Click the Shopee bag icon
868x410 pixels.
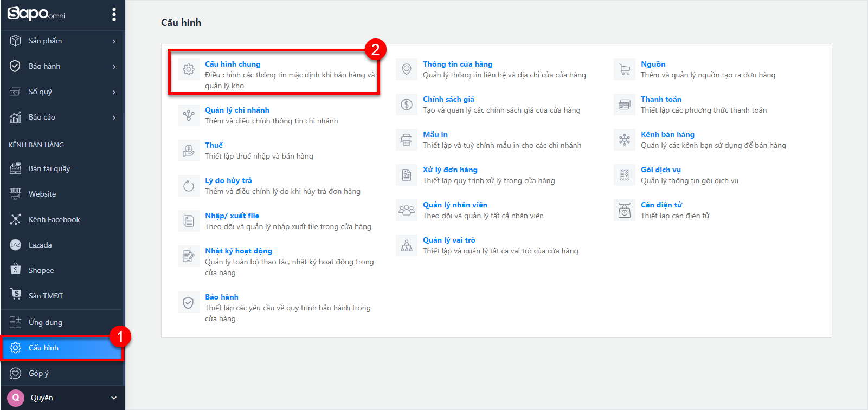tap(16, 270)
